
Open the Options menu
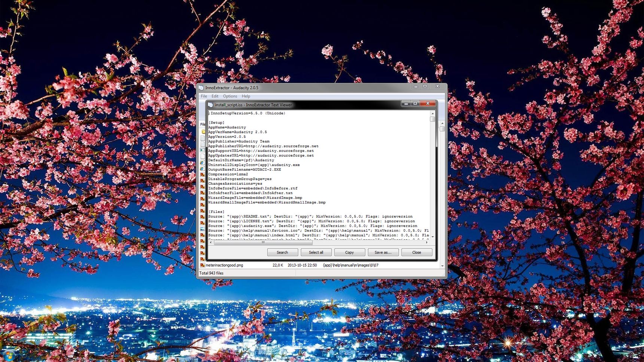point(230,96)
